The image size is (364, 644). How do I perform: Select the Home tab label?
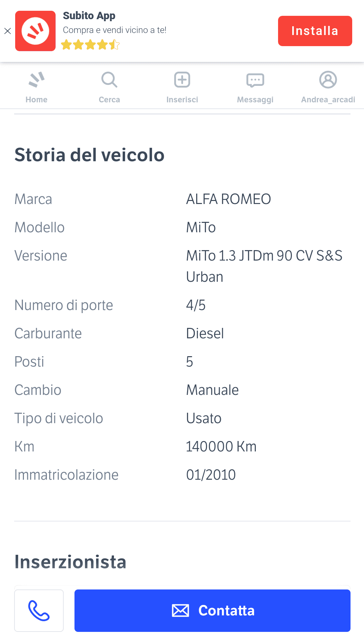pos(36,100)
